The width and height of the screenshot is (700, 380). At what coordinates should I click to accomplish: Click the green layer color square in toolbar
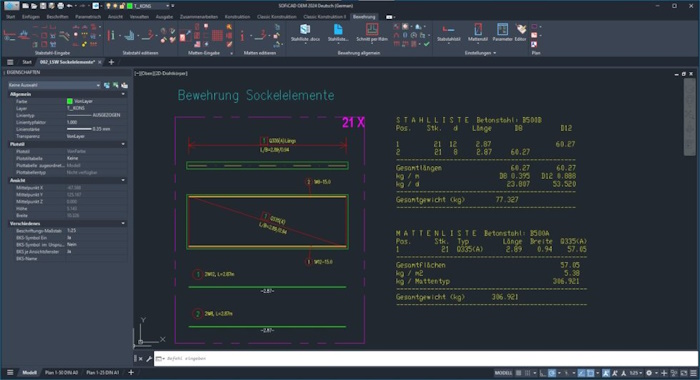(x=130, y=6)
